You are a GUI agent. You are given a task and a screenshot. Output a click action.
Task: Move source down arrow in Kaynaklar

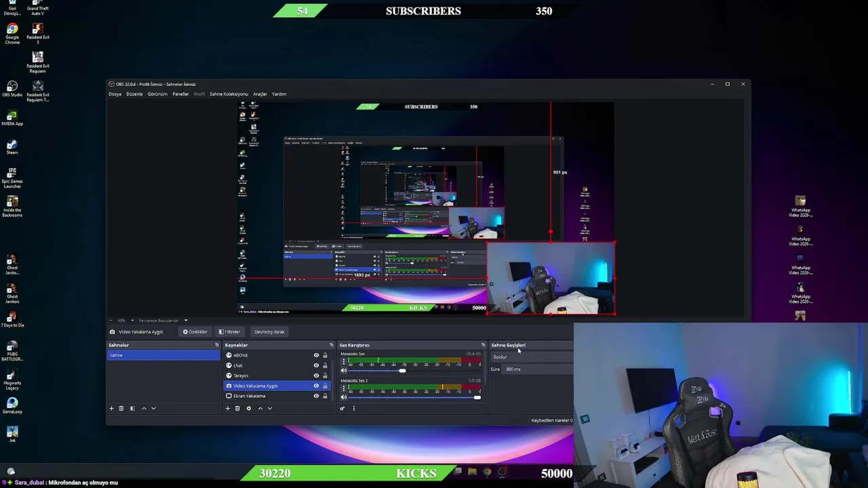[x=269, y=408]
